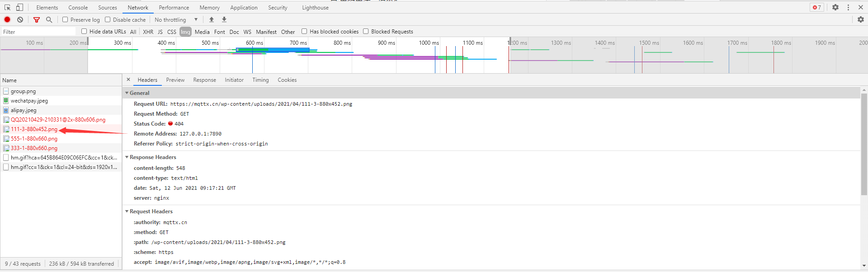Open the No throttling dropdown
The height and width of the screenshot is (272, 868).
tap(176, 19)
